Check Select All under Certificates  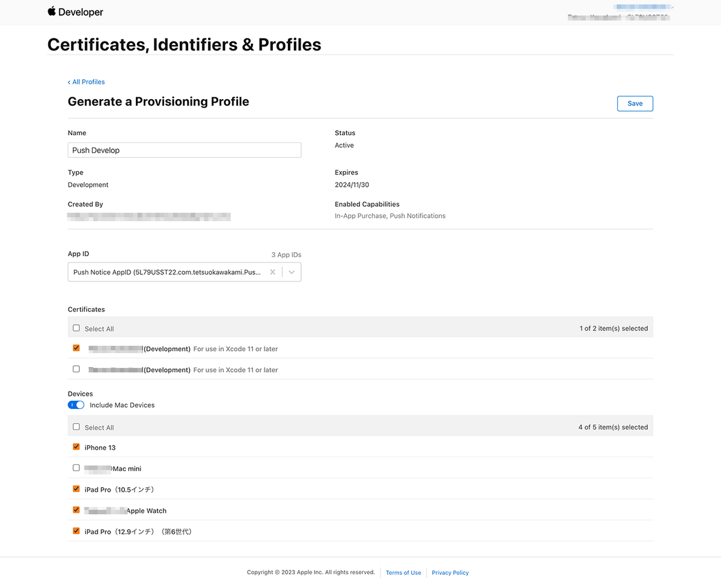(76, 329)
